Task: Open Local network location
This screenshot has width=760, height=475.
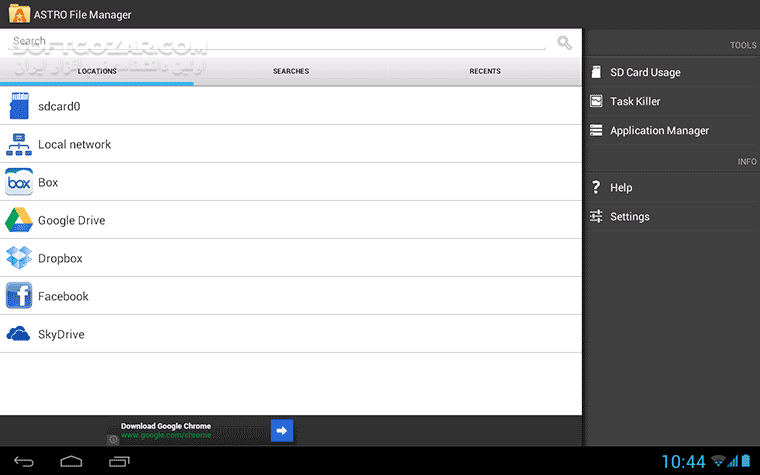Action: (291, 144)
